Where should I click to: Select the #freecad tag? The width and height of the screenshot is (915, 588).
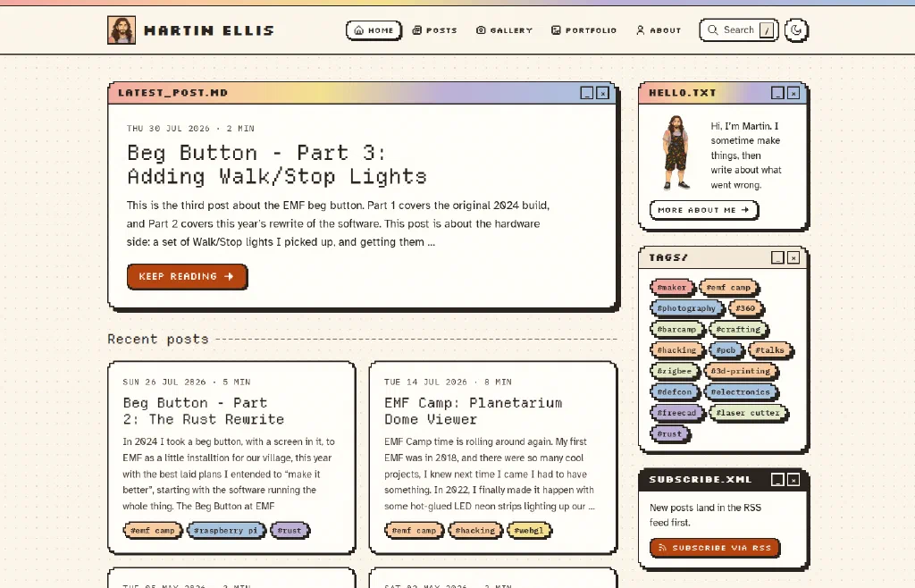pyautogui.click(x=677, y=413)
